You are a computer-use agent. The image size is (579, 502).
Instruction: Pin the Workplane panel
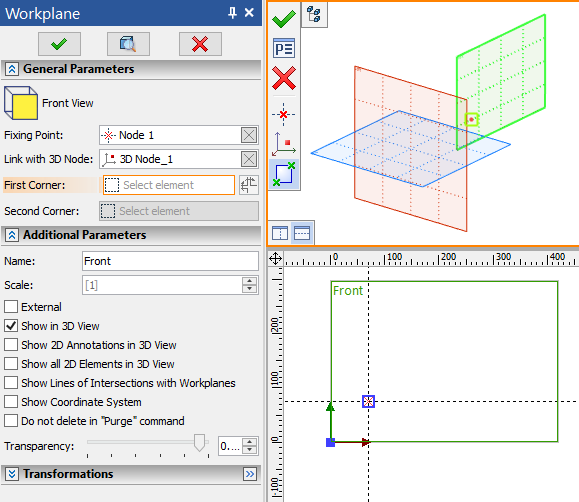click(232, 13)
